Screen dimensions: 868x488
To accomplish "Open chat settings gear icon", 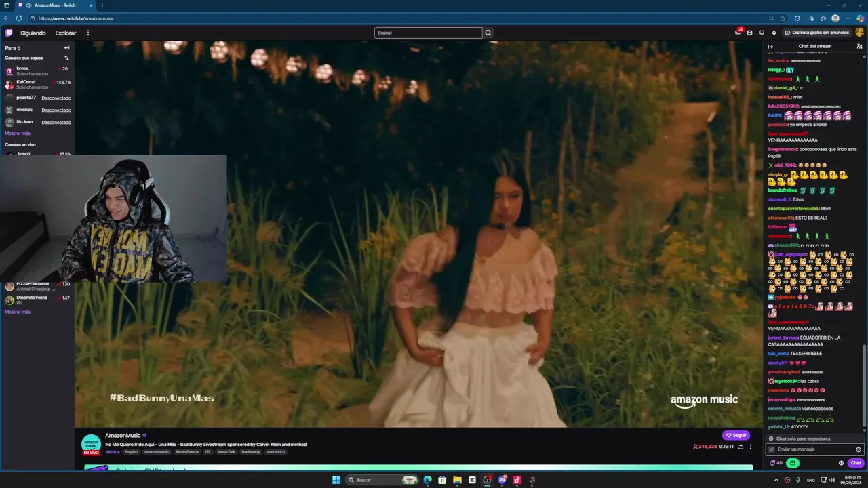I will tap(841, 463).
